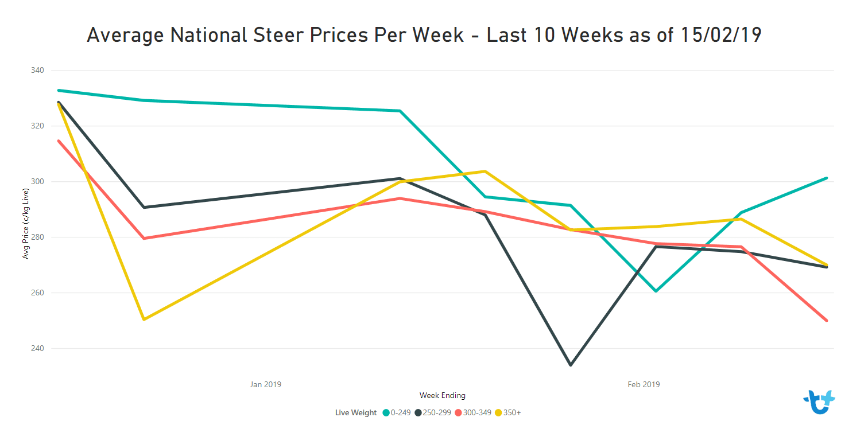Select the 0-249 legend label

coord(401,412)
